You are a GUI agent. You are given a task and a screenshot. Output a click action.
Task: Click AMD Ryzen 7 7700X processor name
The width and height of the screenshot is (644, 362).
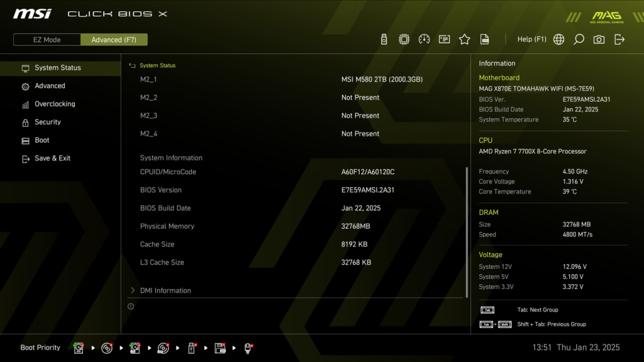click(532, 151)
